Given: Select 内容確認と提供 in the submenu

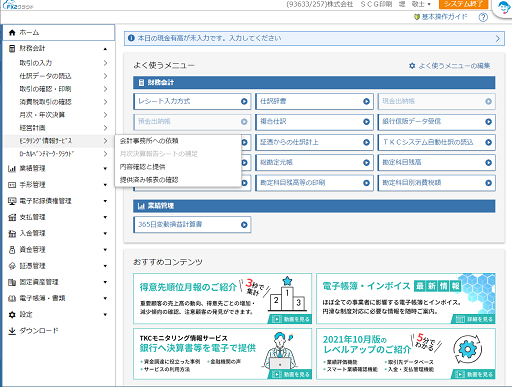Looking at the screenshot, I should [142, 167].
